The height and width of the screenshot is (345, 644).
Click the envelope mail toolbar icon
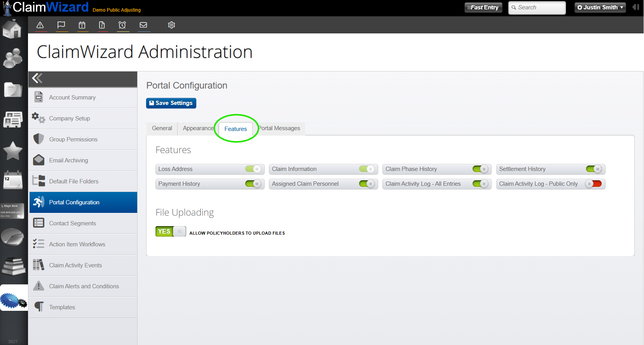pos(143,25)
